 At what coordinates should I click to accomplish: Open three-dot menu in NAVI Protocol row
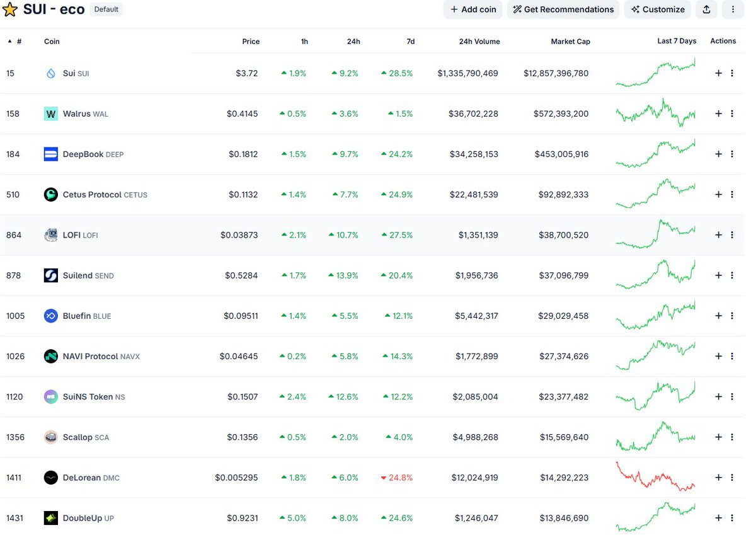(732, 356)
